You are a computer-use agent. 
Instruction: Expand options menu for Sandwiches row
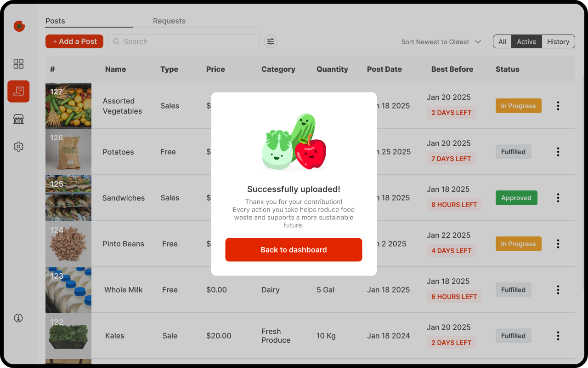click(558, 198)
